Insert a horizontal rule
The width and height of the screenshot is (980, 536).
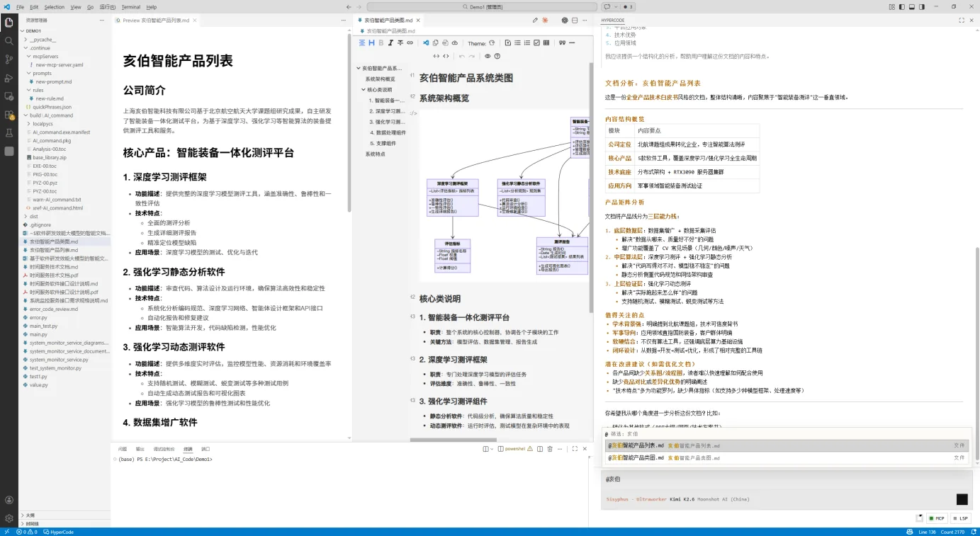click(572, 42)
